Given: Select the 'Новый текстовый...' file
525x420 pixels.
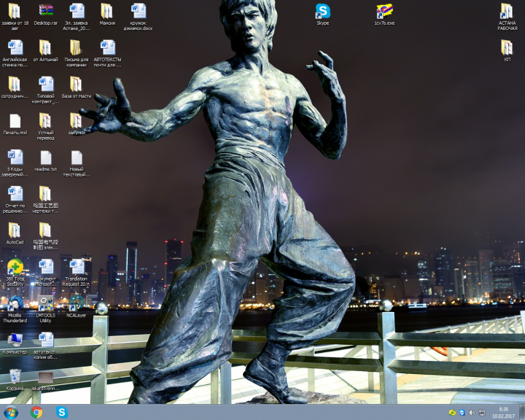Looking at the screenshot, I should (77, 163).
